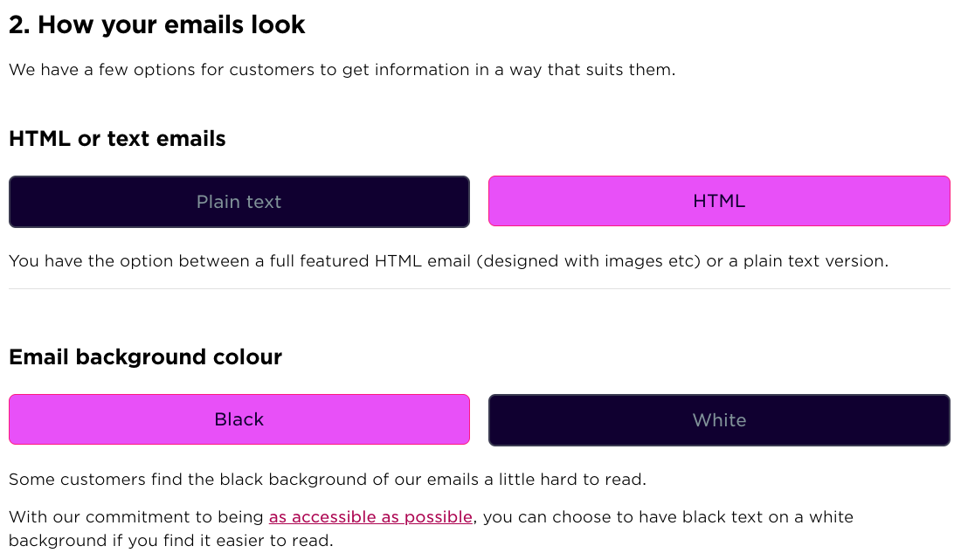
Task: Deselect HTML by choosing Plain text
Action: [239, 201]
